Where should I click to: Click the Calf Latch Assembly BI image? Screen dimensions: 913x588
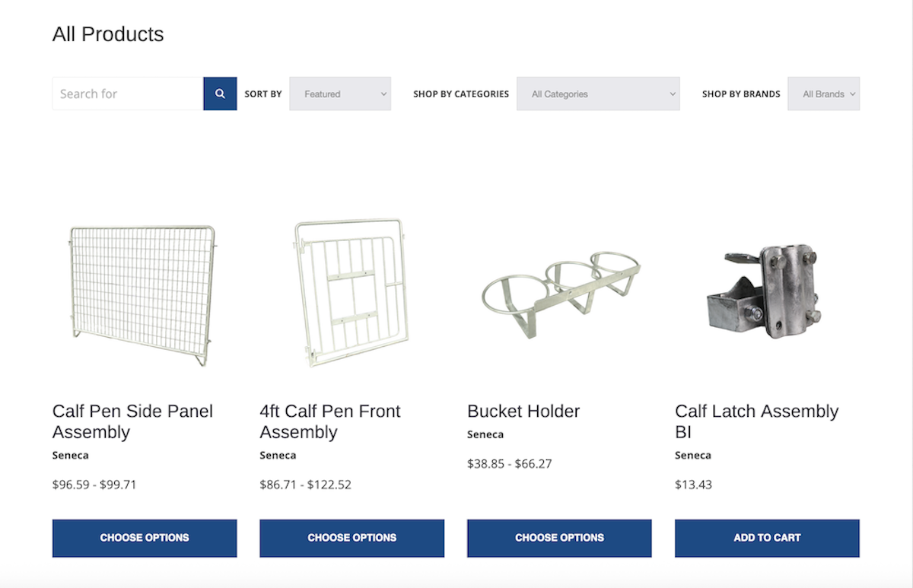pos(766,293)
